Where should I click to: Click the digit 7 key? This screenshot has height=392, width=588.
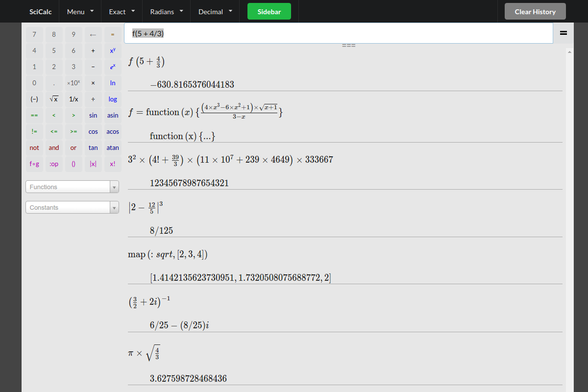(x=34, y=35)
